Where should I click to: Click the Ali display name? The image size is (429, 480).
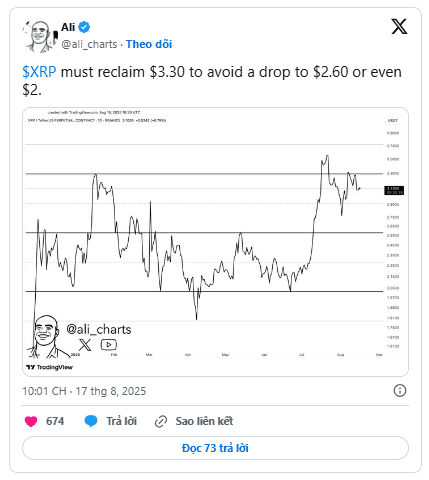coord(68,27)
